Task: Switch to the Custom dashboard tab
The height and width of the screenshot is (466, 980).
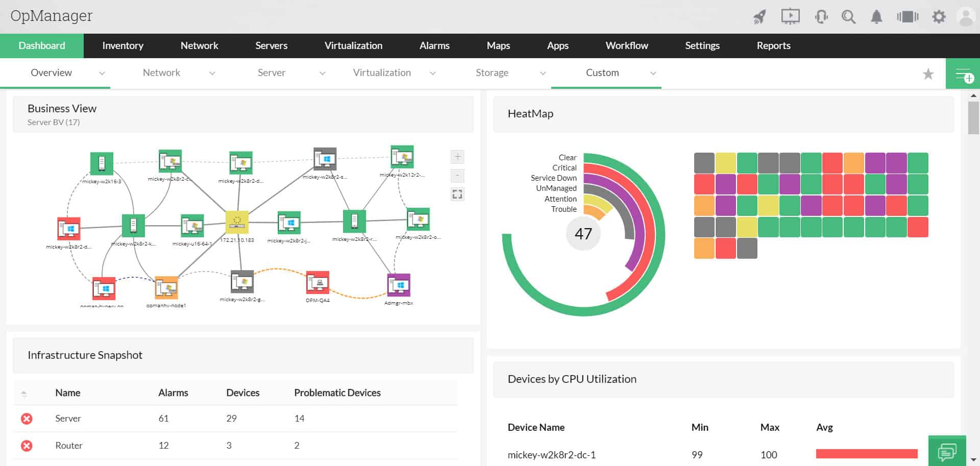Action: [602, 73]
